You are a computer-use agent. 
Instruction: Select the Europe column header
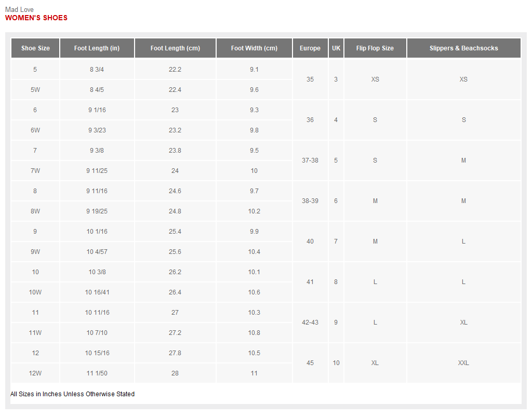tap(310, 48)
